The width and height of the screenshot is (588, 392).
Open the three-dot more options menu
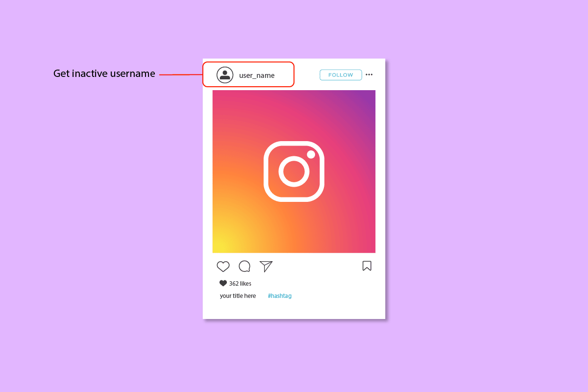(369, 74)
